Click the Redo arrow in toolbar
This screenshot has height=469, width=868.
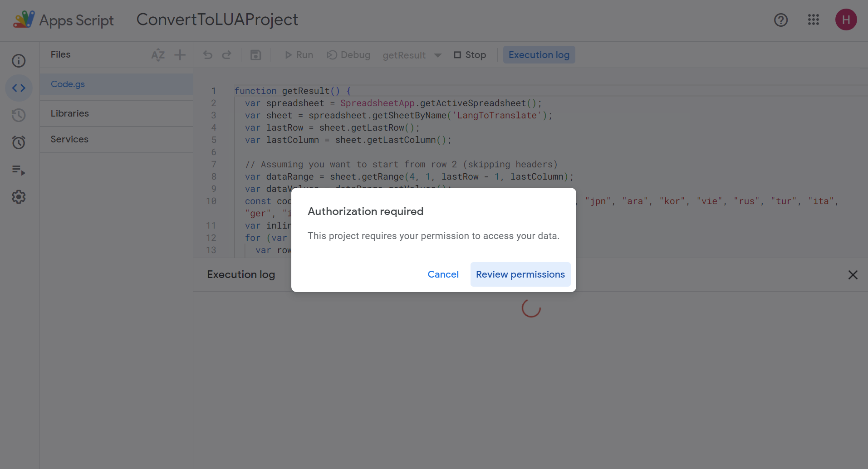click(x=226, y=55)
